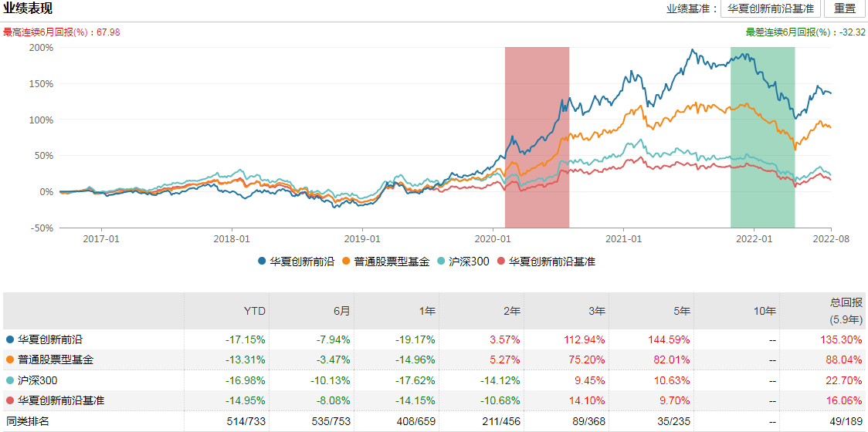This screenshot has width=868, height=432.
Task: Click the 同类排名 row label
Action: pyautogui.click(x=33, y=421)
